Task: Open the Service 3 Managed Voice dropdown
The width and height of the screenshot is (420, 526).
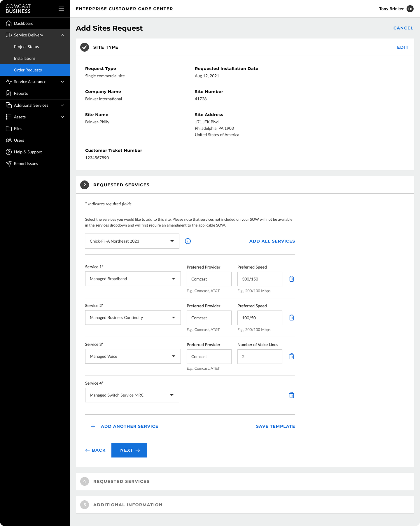Action: coord(133,356)
